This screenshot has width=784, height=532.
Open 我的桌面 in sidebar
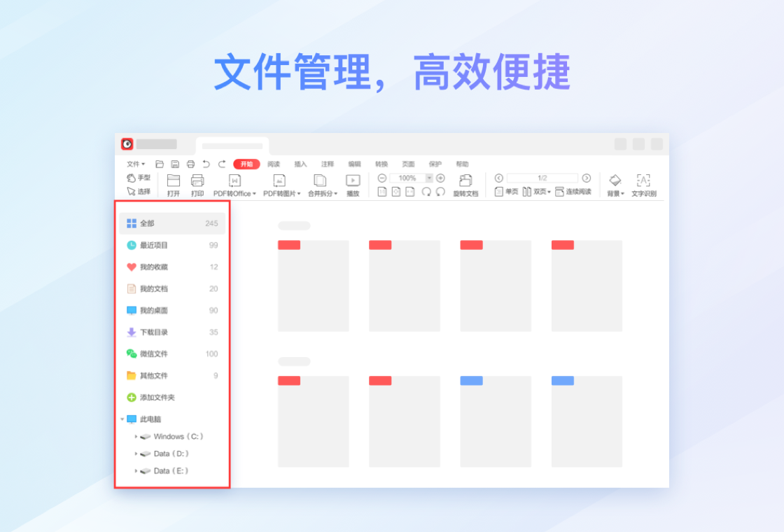pos(172,311)
